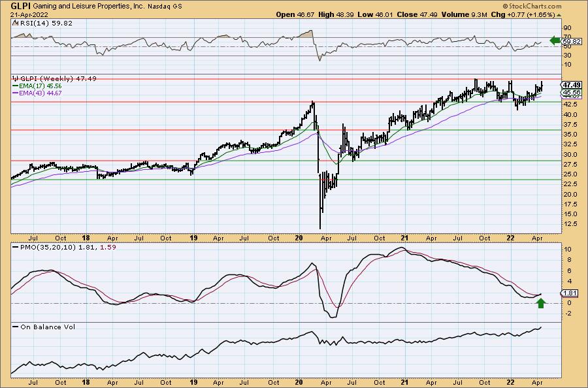Click the 4 level on PMO axis
Viewport: 588px width, 388px height.
click(569, 281)
